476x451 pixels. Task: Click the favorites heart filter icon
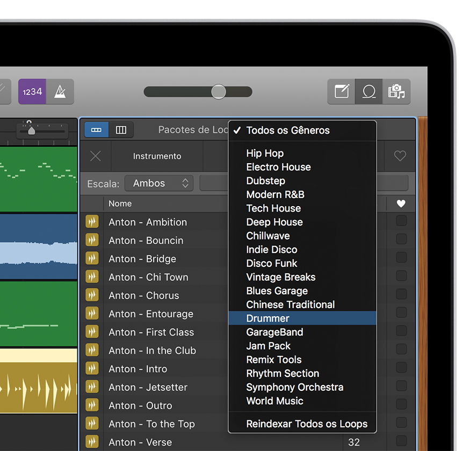tap(400, 156)
